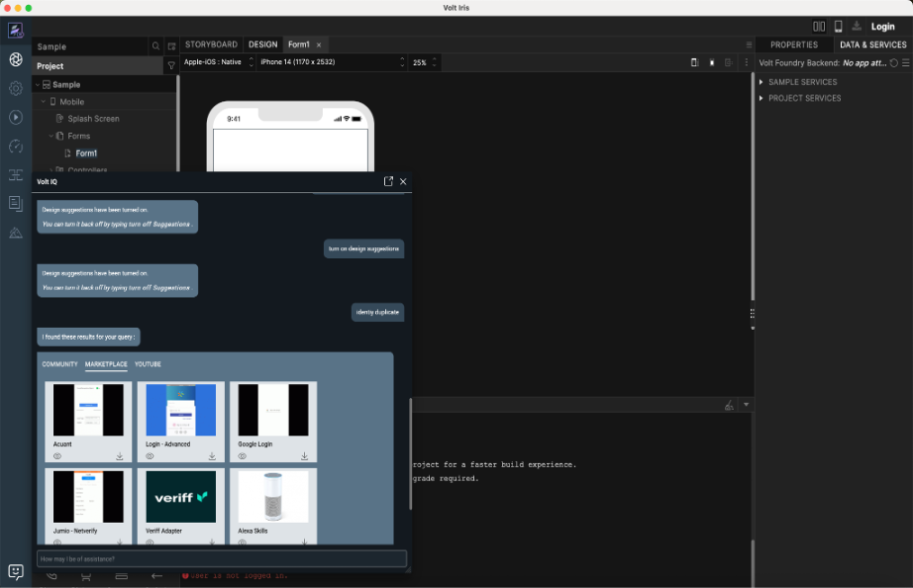Download the Acuant marketplace component

120,456
